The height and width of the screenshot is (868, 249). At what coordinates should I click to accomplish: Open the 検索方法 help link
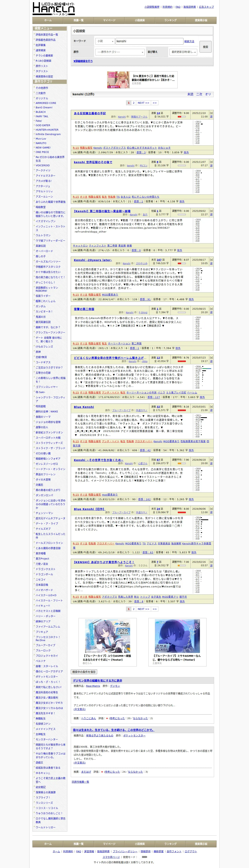coord(189,41)
